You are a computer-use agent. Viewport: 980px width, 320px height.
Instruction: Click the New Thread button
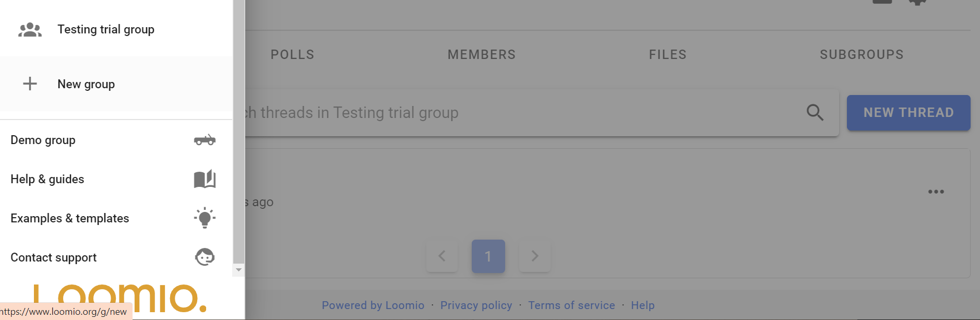coord(909,113)
